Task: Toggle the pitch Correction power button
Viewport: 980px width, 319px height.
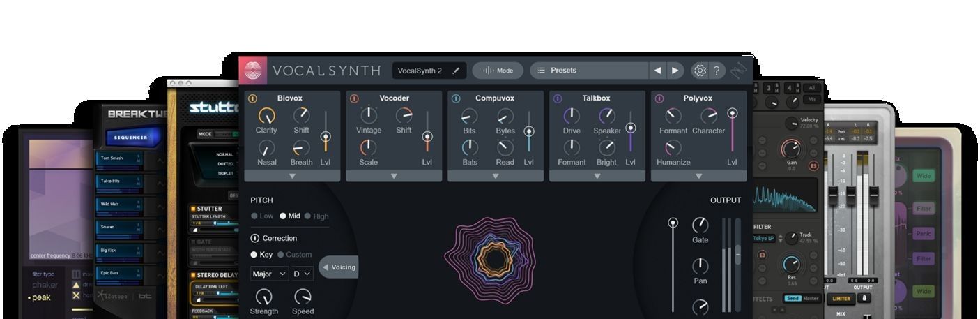Action: [x=254, y=238]
